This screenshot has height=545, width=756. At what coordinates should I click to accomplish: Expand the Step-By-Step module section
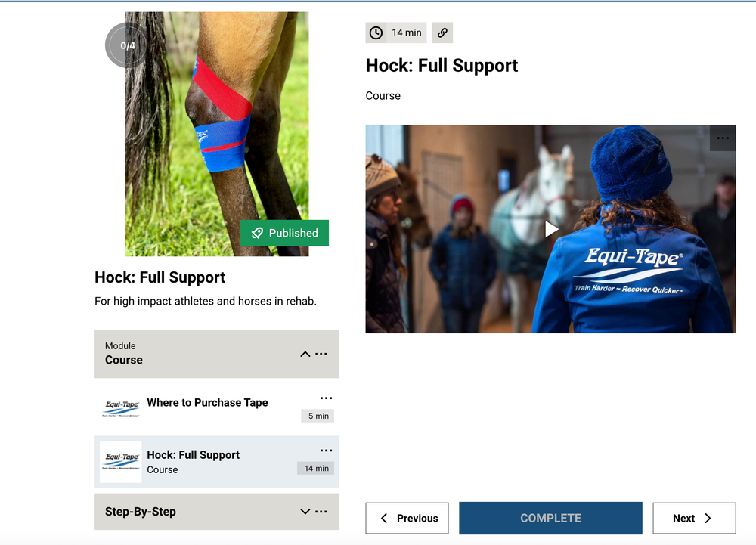tap(305, 512)
